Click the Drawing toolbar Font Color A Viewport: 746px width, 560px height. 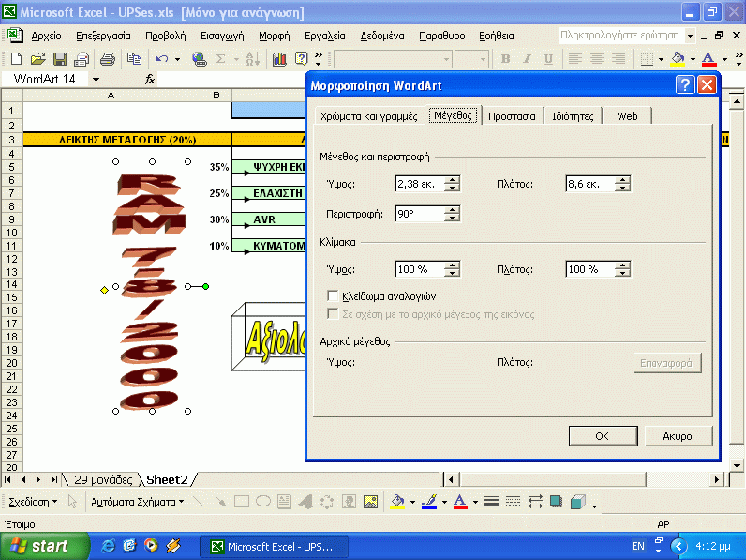pyautogui.click(x=461, y=502)
